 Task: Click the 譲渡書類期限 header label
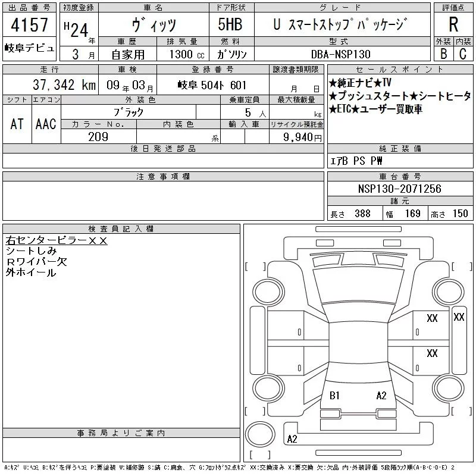[296, 70]
